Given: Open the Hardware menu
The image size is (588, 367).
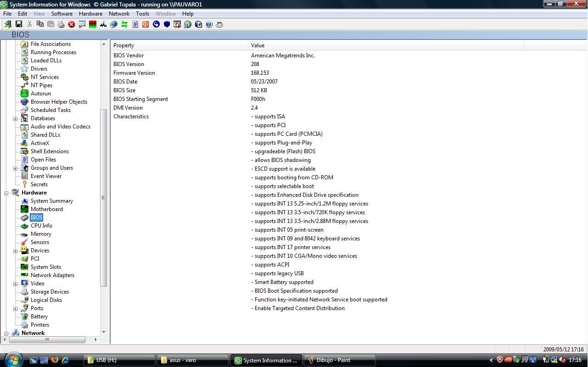Looking at the screenshot, I should pos(90,14).
